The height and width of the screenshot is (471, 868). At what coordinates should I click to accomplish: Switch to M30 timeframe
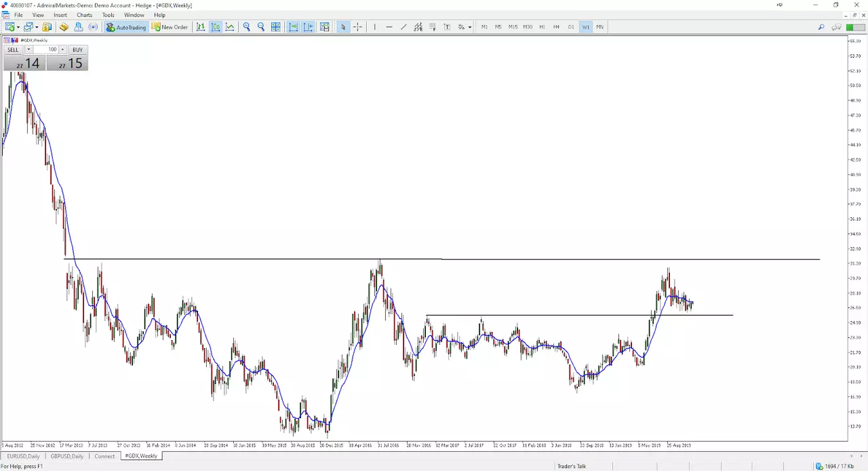(x=528, y=27)
